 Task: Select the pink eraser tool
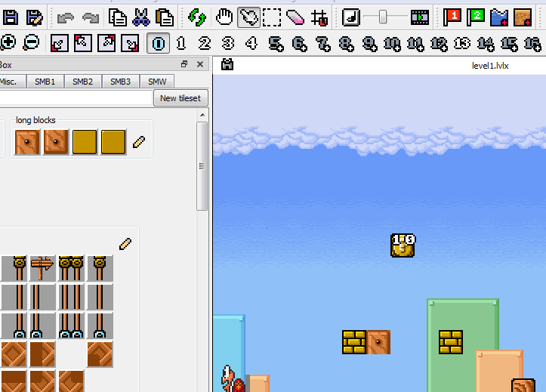click(295, 17)
